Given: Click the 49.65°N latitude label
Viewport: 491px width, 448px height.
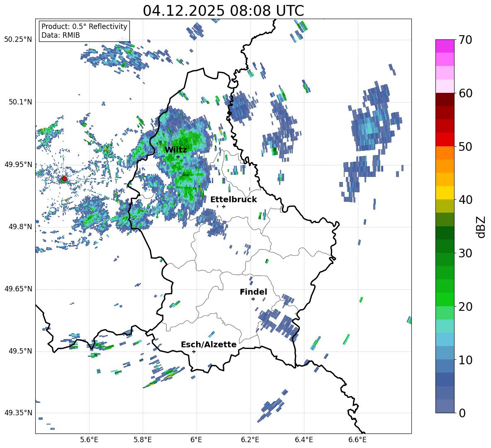Looking at the screenshot, I should coord(18,289).
